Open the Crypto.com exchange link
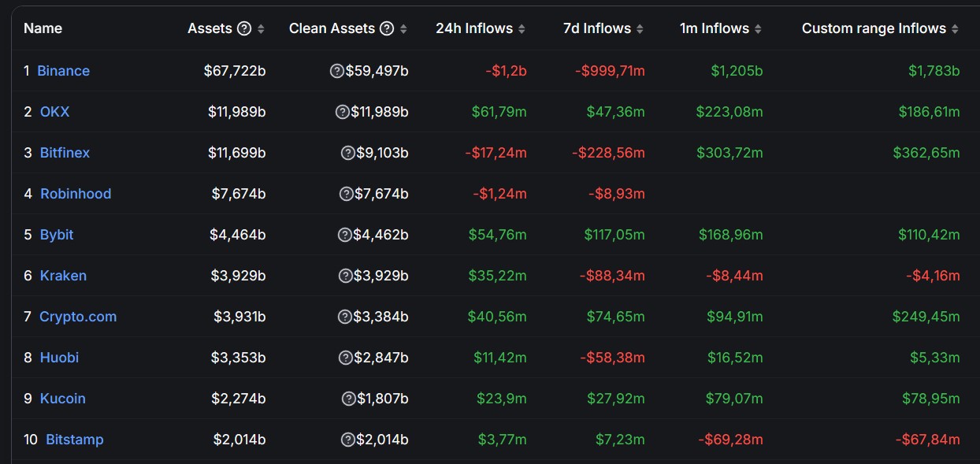This screenshot has height=464, width=980. coord(78,317)
